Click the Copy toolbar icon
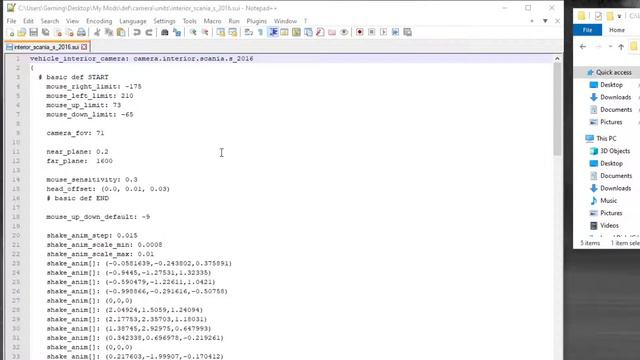This screenshot has height=360, width=640. (109, 32)
